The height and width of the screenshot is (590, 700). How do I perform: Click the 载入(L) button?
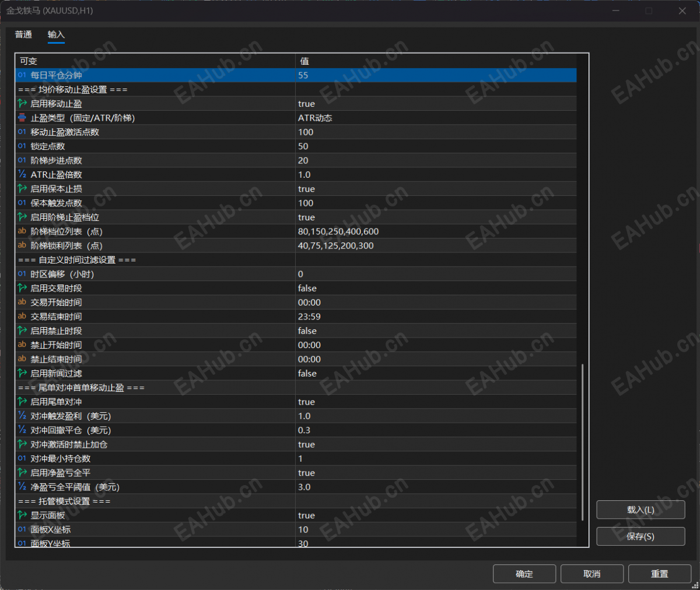click(640, 510)
